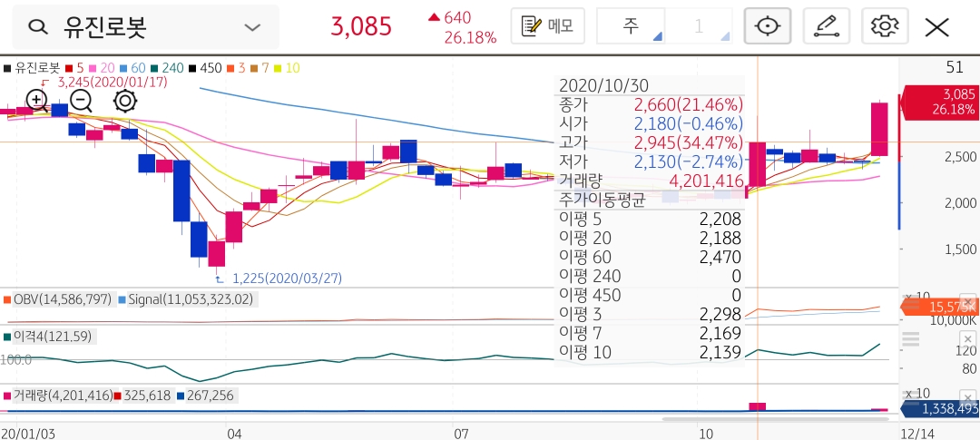Click the 12/14 date axis label

coord(916,433)
